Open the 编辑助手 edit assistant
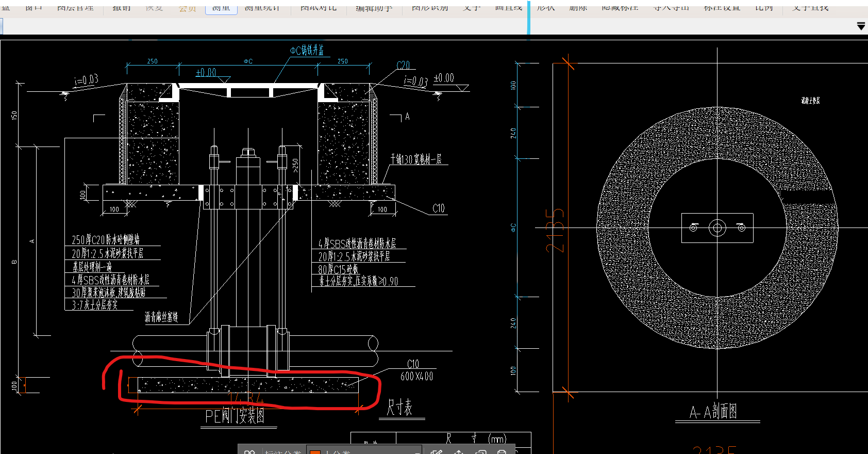This screenshot has height=454, width=868. [374, 8]
